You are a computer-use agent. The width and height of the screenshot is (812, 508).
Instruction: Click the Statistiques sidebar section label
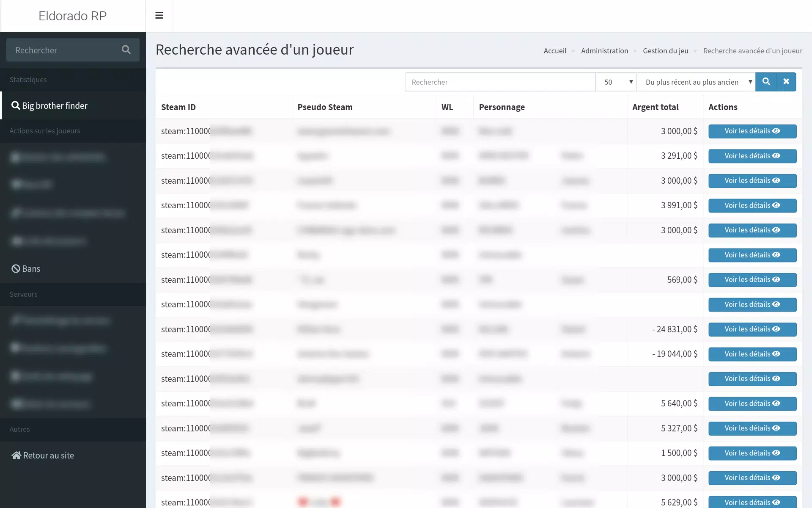pos(28,80)
